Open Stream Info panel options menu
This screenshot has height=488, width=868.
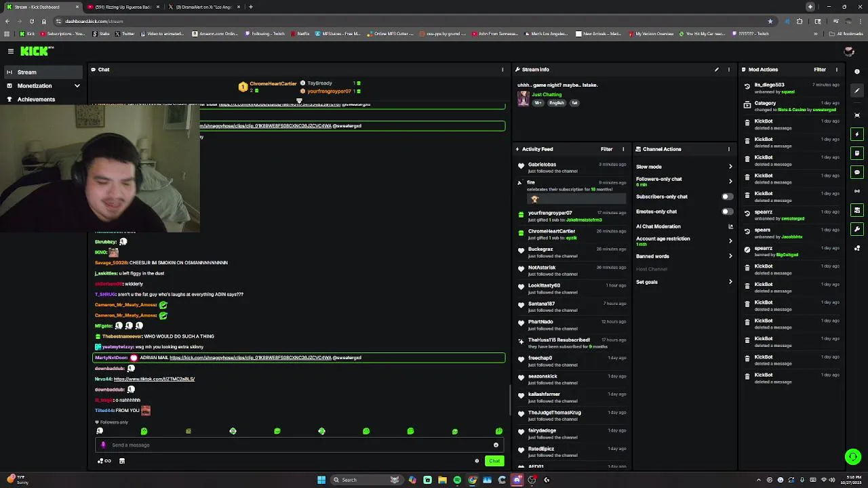tap(729, 70)
